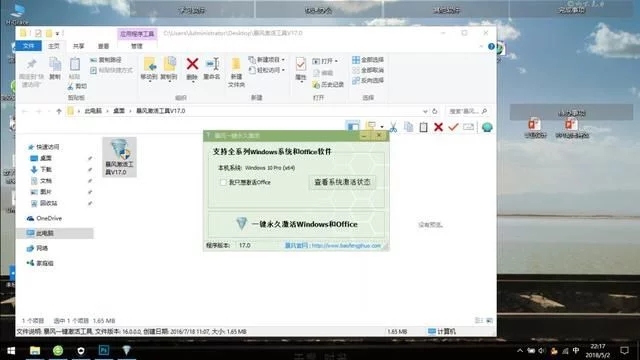Image resolution: width=640 pixels, height=360 pixels.
Task: Click the refresh icon beside address bar
Action: coord(435,111)
